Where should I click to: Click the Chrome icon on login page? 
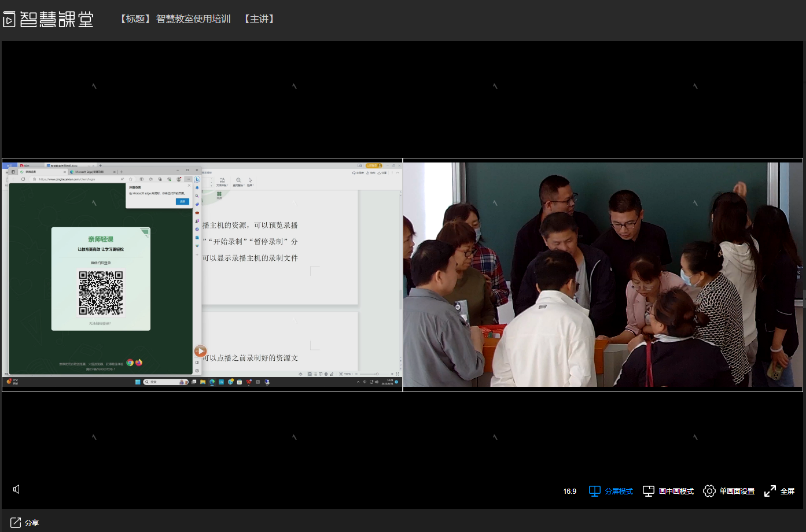130,363
